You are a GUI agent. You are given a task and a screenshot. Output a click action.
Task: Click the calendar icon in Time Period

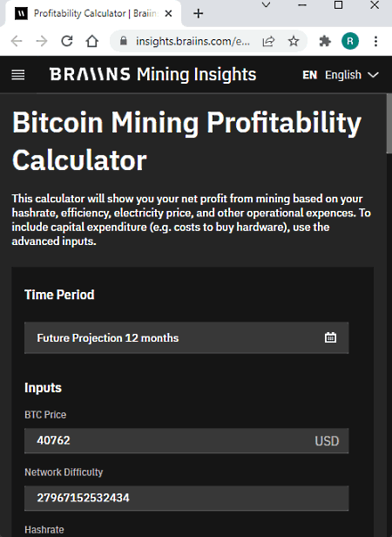[330, 337]
